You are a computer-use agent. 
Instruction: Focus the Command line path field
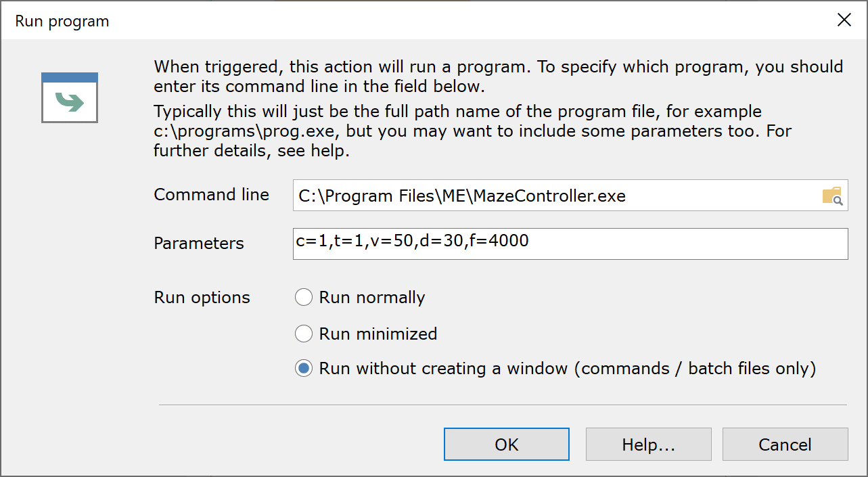570,196
